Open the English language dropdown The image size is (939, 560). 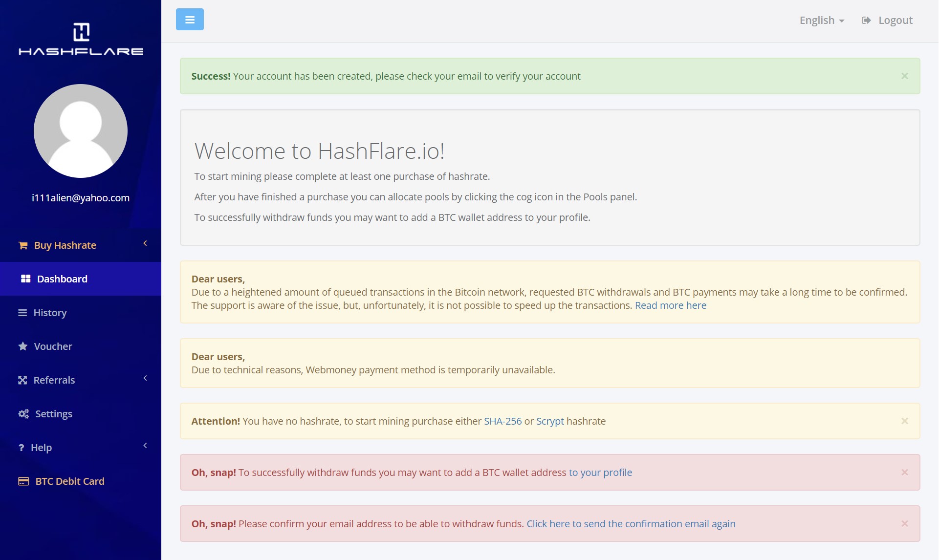coord(822,20)
